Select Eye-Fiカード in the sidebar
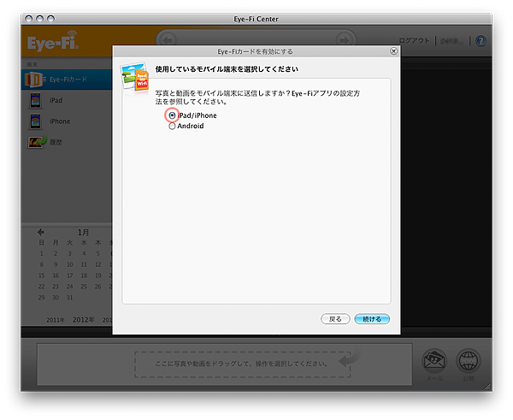Screen dimensions: 513x420 (x=67, y=80)
